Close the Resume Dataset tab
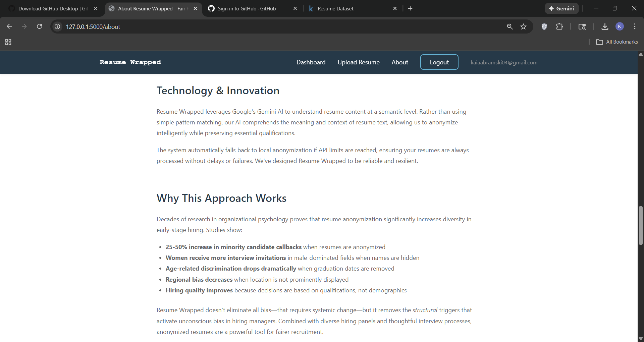Screen dimensions: 644x342 (395, 8)
